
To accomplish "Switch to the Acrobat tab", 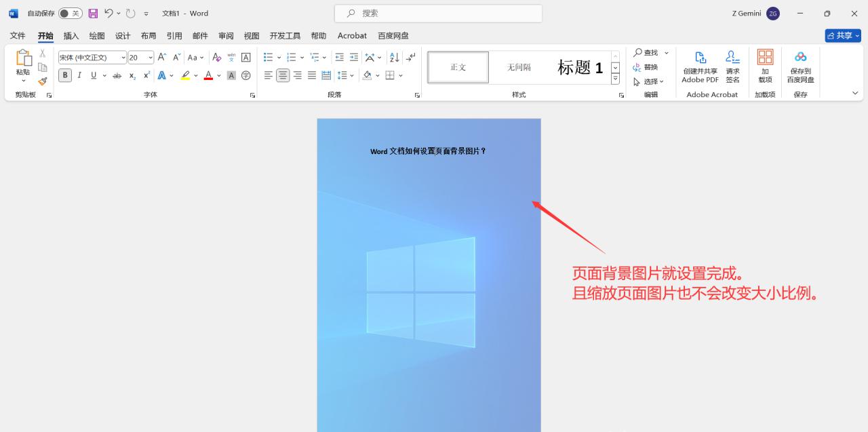I will (x=352, y=36).
